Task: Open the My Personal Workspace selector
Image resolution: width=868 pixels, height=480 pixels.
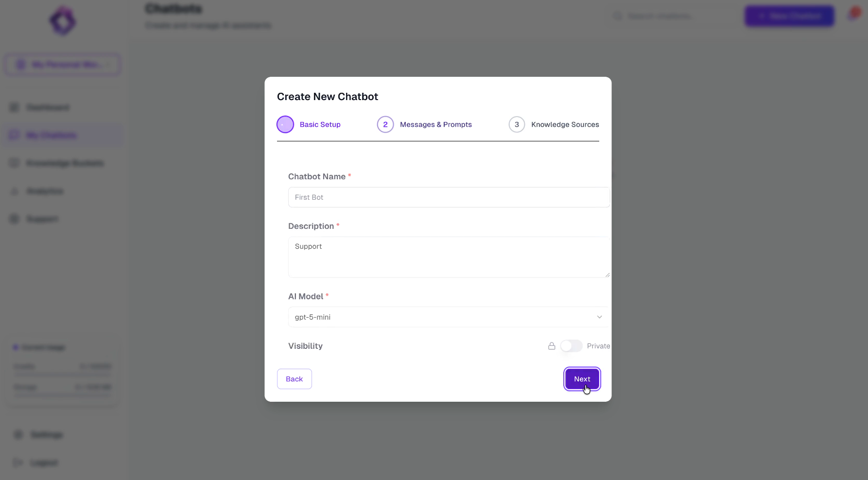Action: (62, 64)
